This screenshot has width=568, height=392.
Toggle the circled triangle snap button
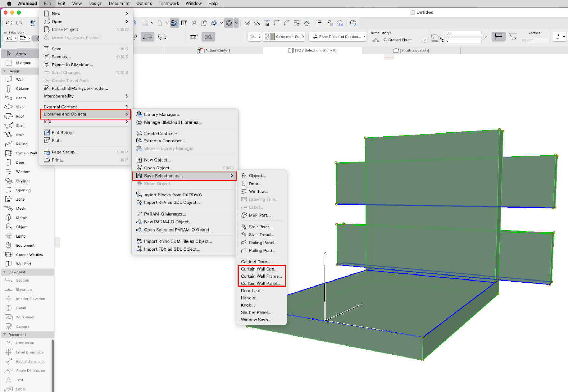tap(229, 23)
